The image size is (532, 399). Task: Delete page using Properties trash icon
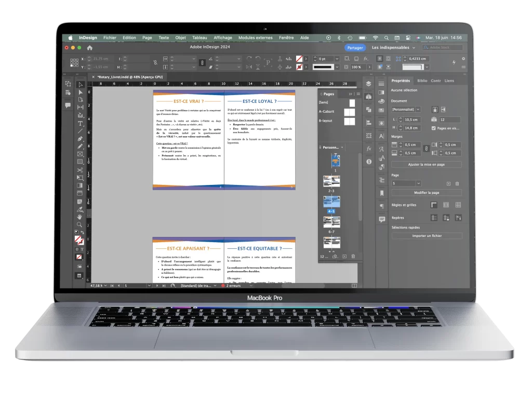[x=457, y=183]
